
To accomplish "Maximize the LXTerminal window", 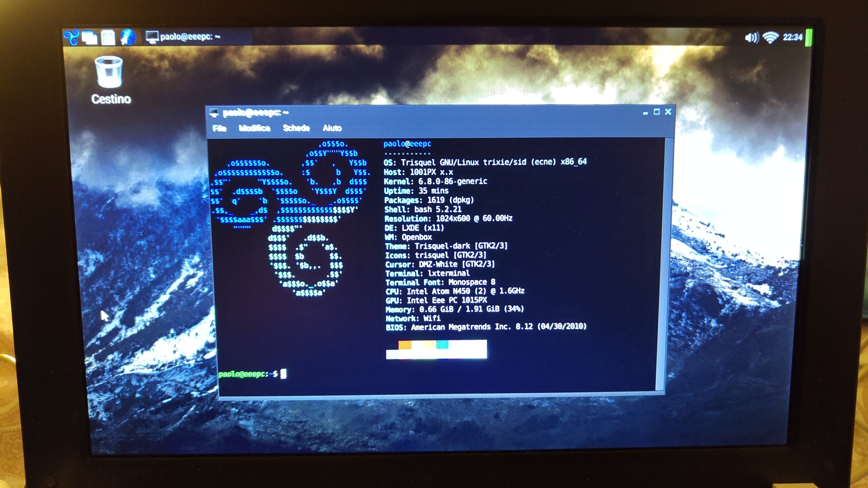I will 656,112.
